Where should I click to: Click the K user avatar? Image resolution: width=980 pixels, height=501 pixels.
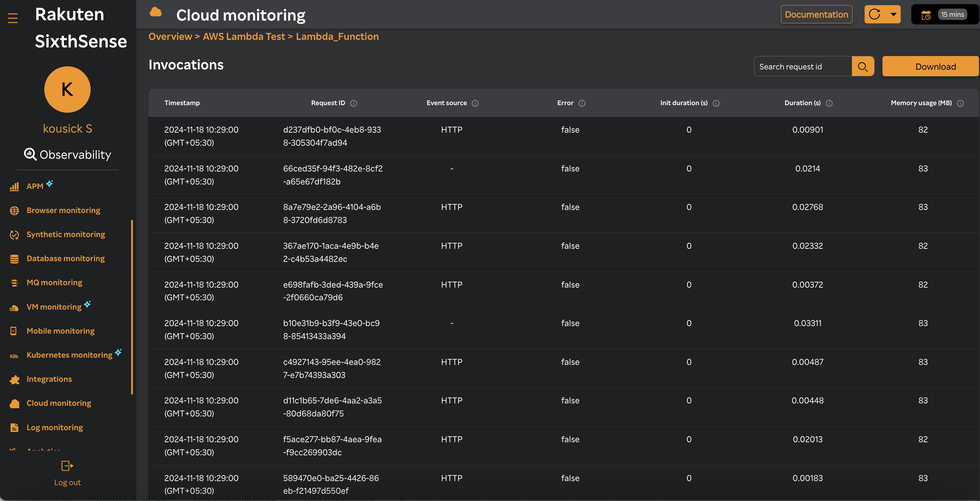(67, 89)
